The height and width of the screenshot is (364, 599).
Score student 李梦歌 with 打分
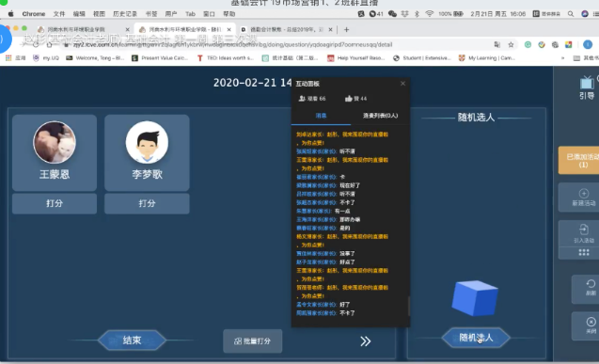[x=147, y=203]
